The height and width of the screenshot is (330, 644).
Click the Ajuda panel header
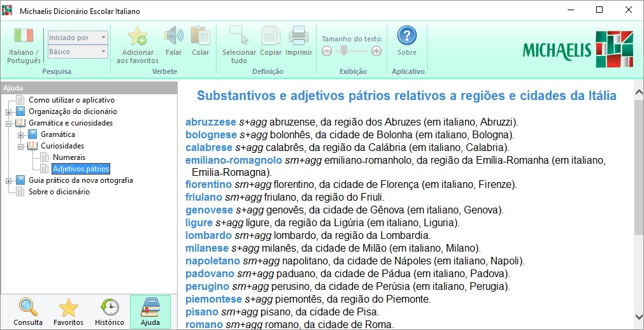(89, 88)
